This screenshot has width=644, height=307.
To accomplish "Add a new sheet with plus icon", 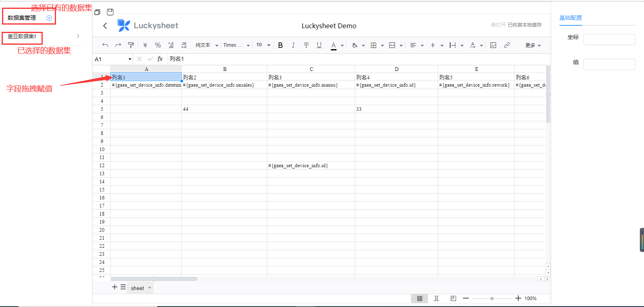I will 114,287.
